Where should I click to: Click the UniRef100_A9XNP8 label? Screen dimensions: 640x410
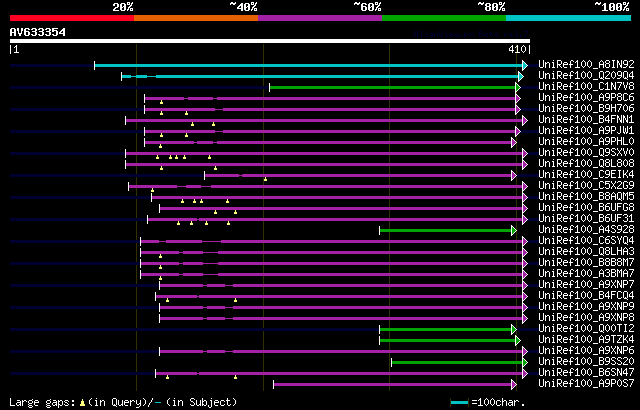pos(586,318)
